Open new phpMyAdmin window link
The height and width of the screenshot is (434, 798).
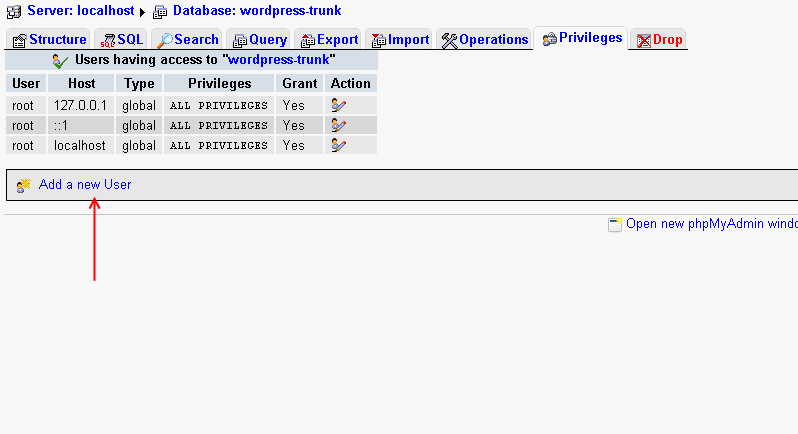(x=710, y=224)
